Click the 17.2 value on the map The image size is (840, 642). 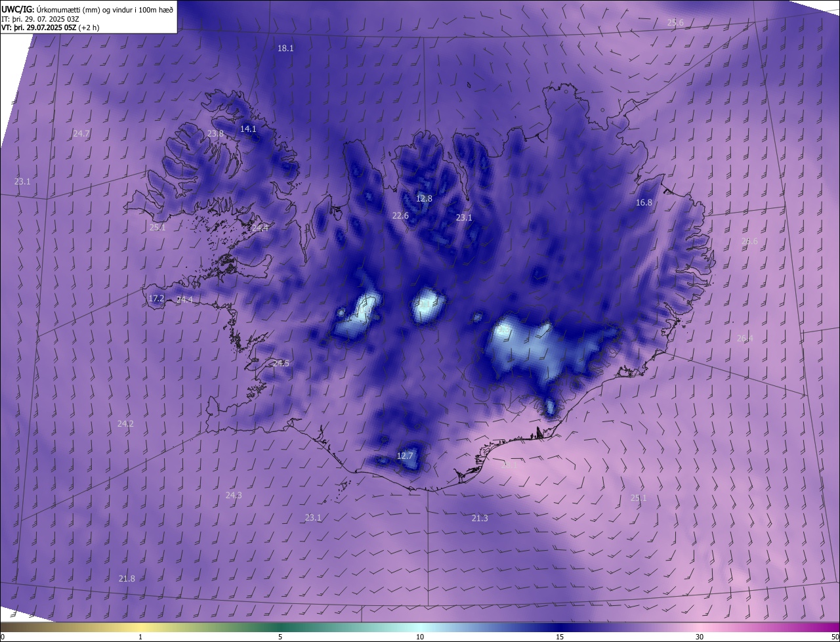[156, 299]
